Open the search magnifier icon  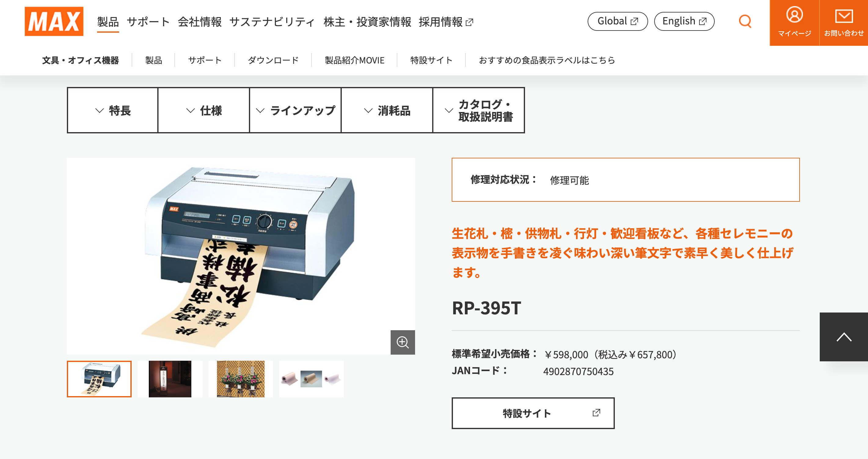point(745,21)
